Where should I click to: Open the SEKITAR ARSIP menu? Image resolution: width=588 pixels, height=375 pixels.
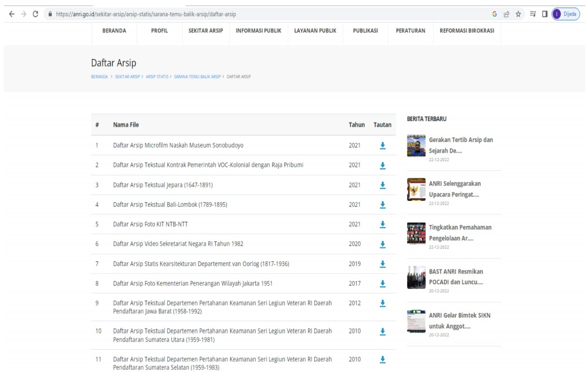pos(206,31)
